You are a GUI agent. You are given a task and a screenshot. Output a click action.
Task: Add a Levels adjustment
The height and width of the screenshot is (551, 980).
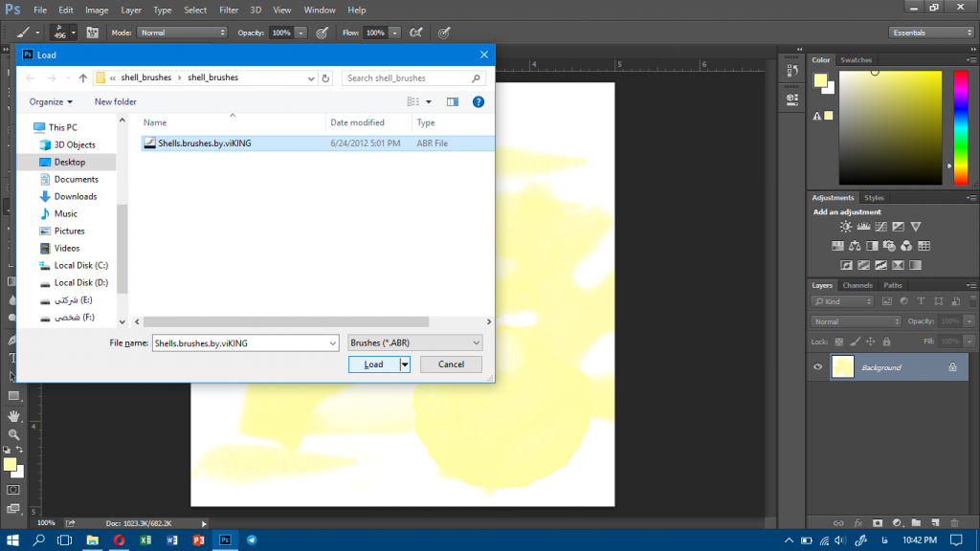point(863,227)
